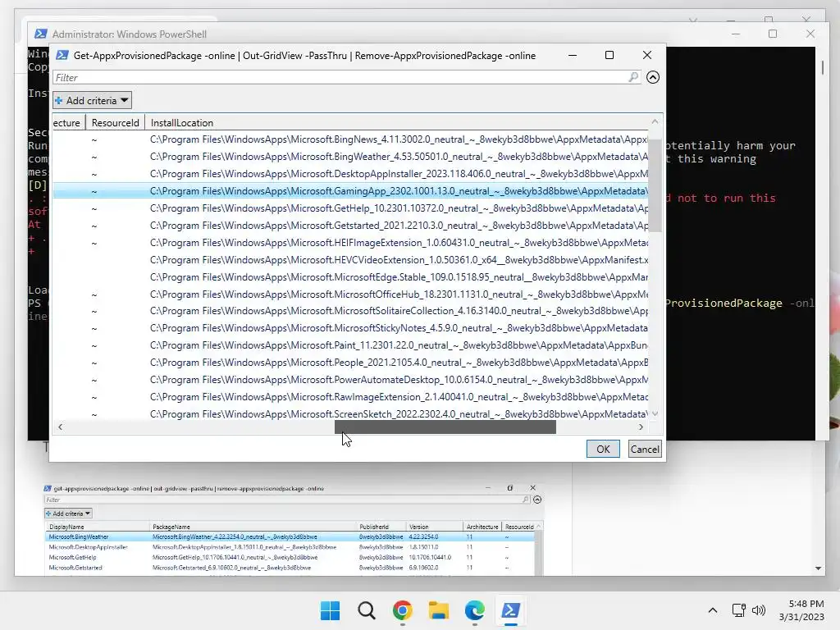The width and height of the screenshot is (840, 630).
Task: Select the Microsoft.MicrosoftEdge.Stable row
Action: 350,276
